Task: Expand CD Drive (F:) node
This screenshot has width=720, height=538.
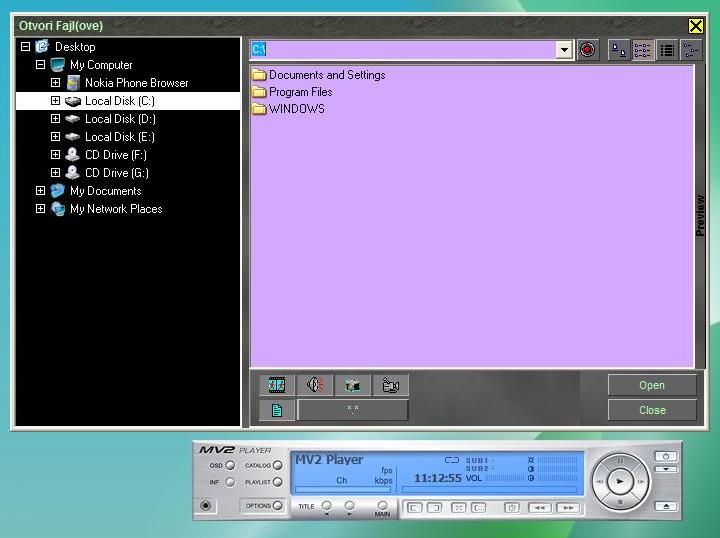Action: [x=55, y=154]
